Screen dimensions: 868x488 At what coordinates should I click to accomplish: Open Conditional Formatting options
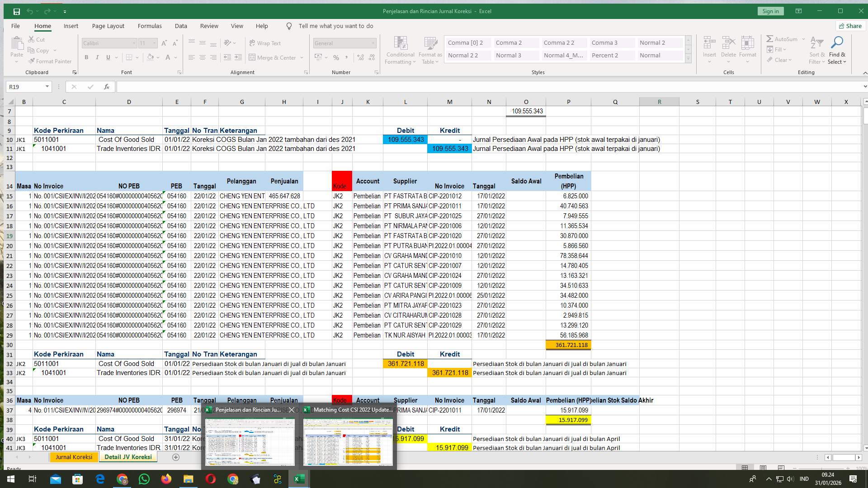401,50
